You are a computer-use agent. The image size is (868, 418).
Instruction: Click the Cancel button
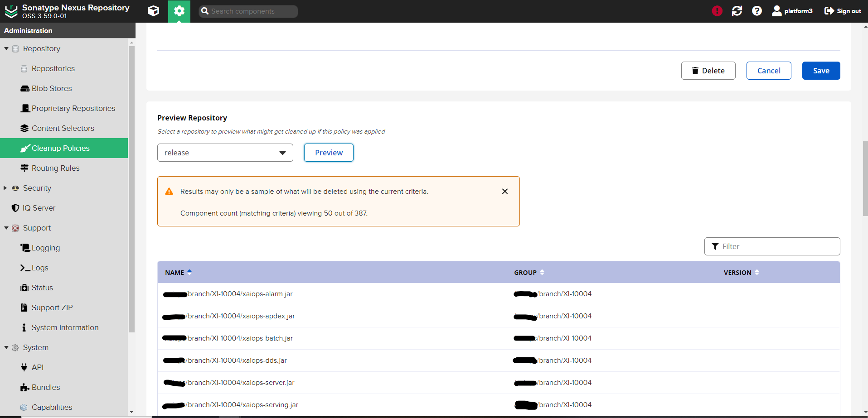pos(769,71)
